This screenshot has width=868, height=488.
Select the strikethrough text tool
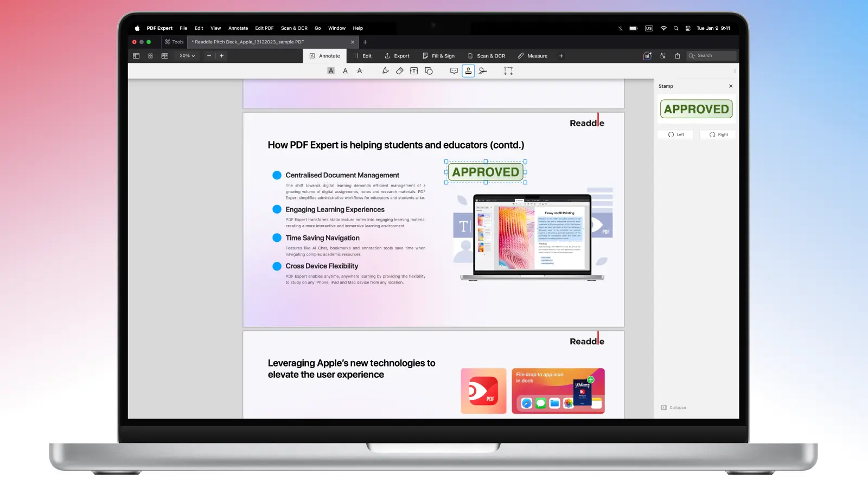click(360, 71)
